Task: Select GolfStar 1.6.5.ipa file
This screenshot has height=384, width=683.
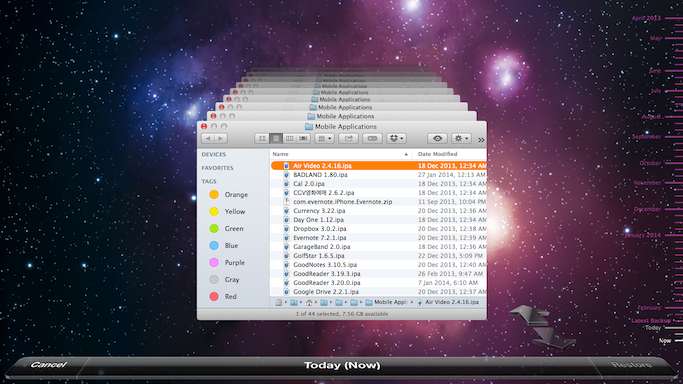Action: (x=379, y=256)
